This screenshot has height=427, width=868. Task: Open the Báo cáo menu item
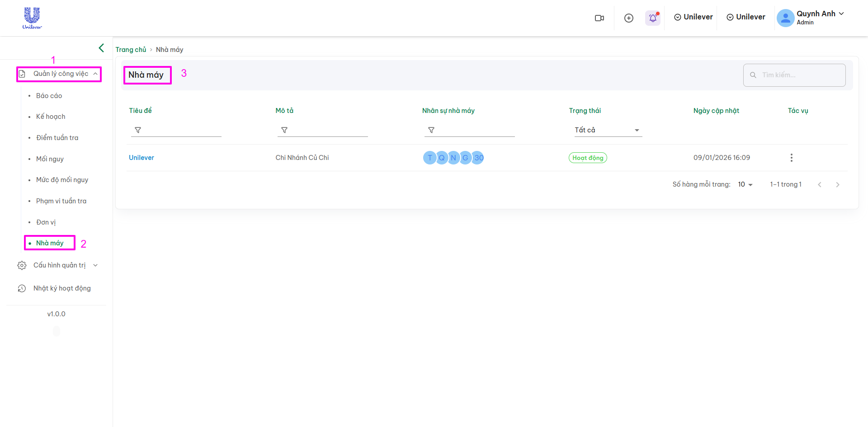49,96
